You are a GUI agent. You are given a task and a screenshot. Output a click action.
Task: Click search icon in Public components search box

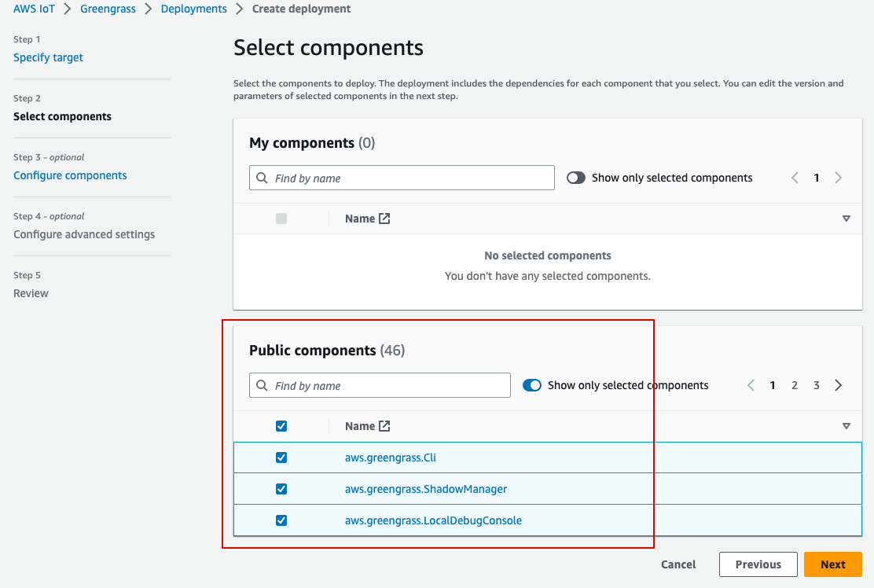(263, 386)
